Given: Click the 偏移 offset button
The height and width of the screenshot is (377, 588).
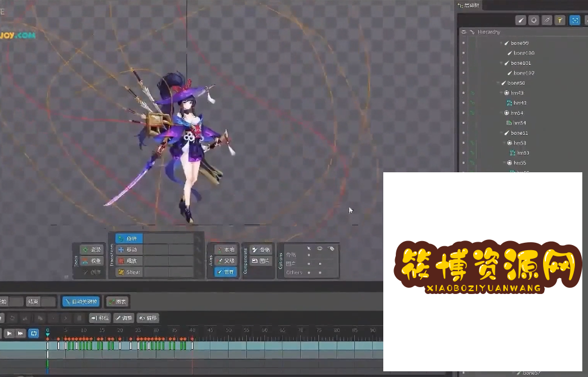Looking at the screenshot, I should pyautogui.click(x=148, y=318).
